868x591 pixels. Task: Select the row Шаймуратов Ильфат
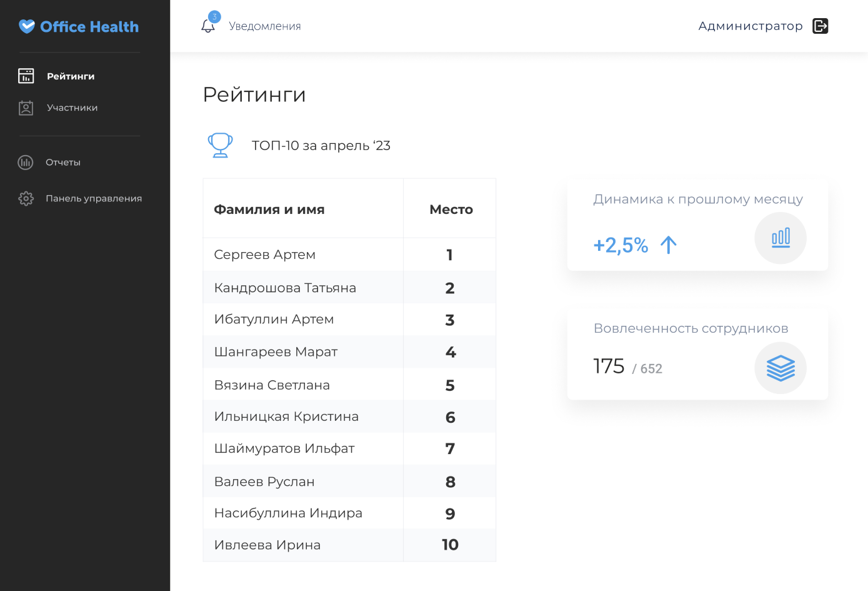click(349, 448)
